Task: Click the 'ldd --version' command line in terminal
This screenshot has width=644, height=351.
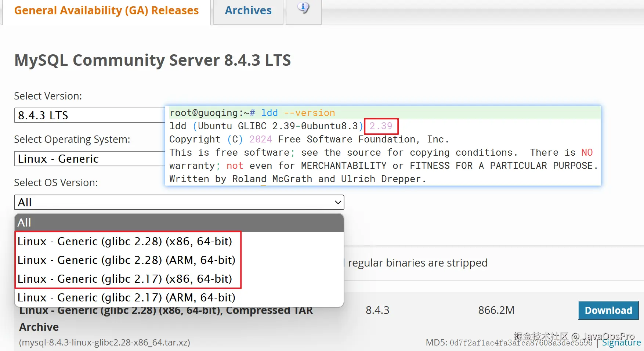Action: tap(252, 113)
